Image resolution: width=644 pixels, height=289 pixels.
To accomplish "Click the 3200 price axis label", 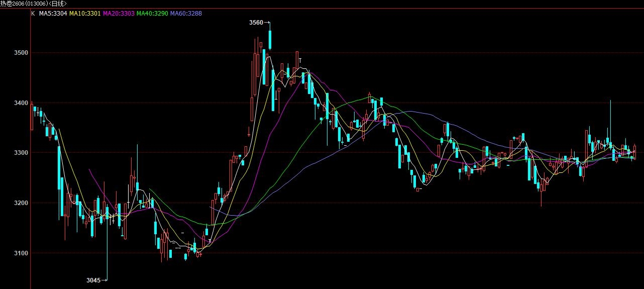I will 20,203.
